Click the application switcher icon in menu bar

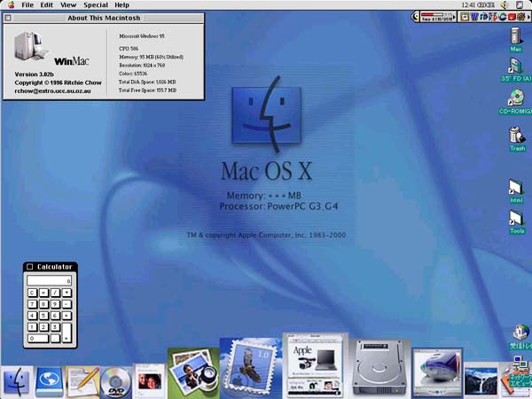tap(520, 5)
